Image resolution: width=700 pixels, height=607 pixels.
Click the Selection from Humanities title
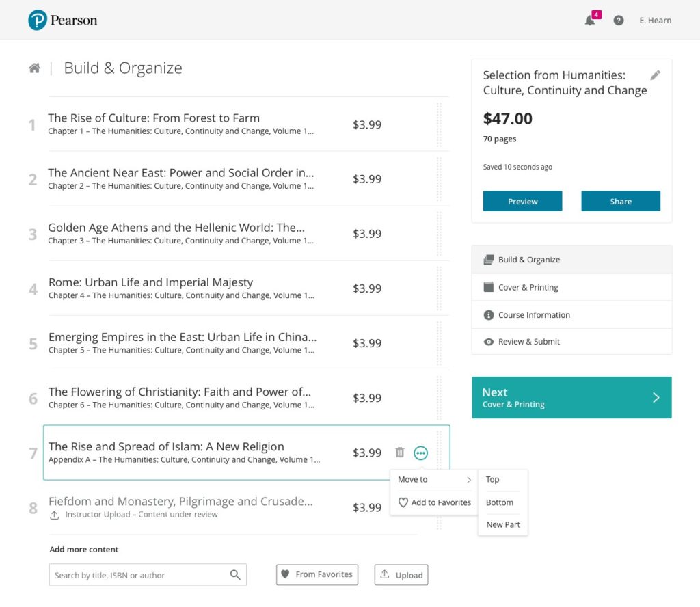[x=565, y=83]
